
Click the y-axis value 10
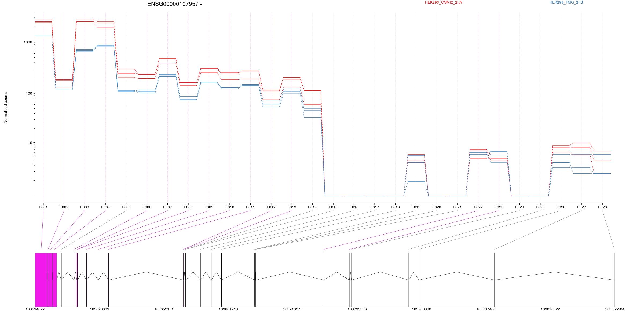click(30, 143)
